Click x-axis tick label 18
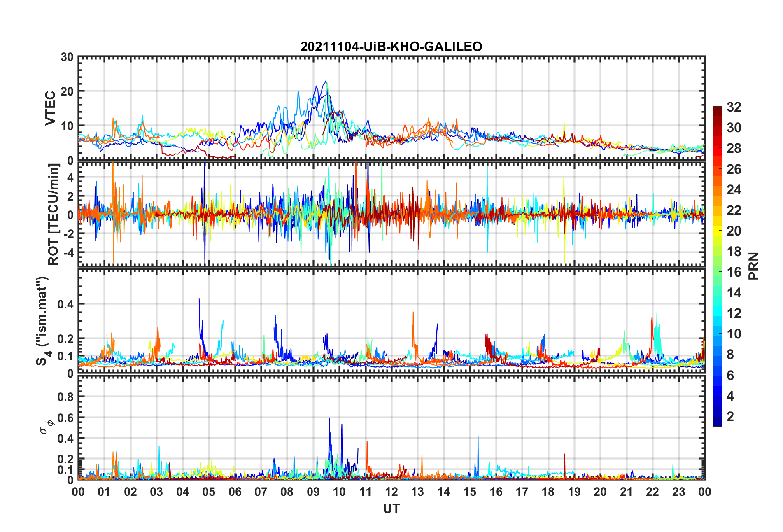This screenshot has width=783, height=532. pyautogui.click(x=548, y=492)
